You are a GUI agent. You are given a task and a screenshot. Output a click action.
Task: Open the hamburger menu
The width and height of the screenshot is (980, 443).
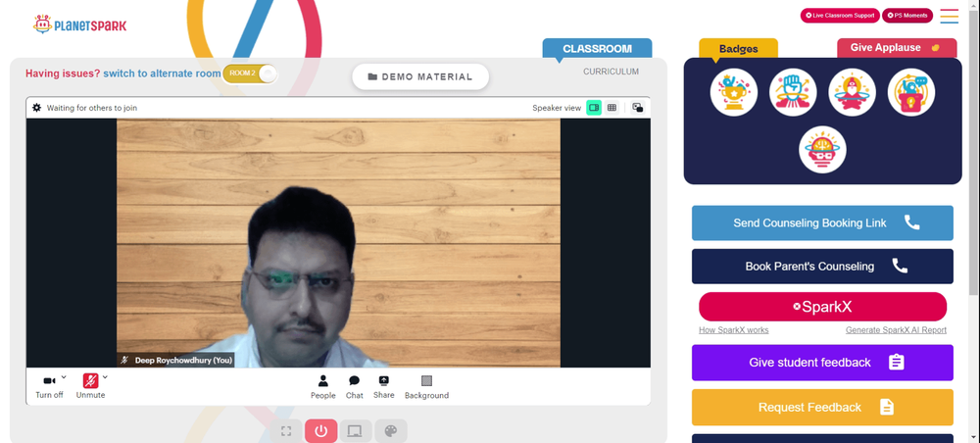949,17
